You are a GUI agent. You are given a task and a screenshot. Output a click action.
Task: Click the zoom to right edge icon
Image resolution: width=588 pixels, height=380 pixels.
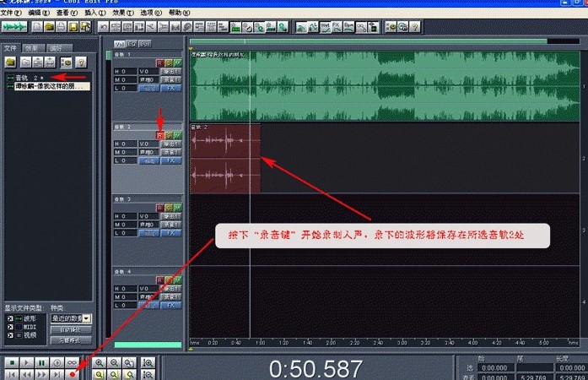[129, 374]
